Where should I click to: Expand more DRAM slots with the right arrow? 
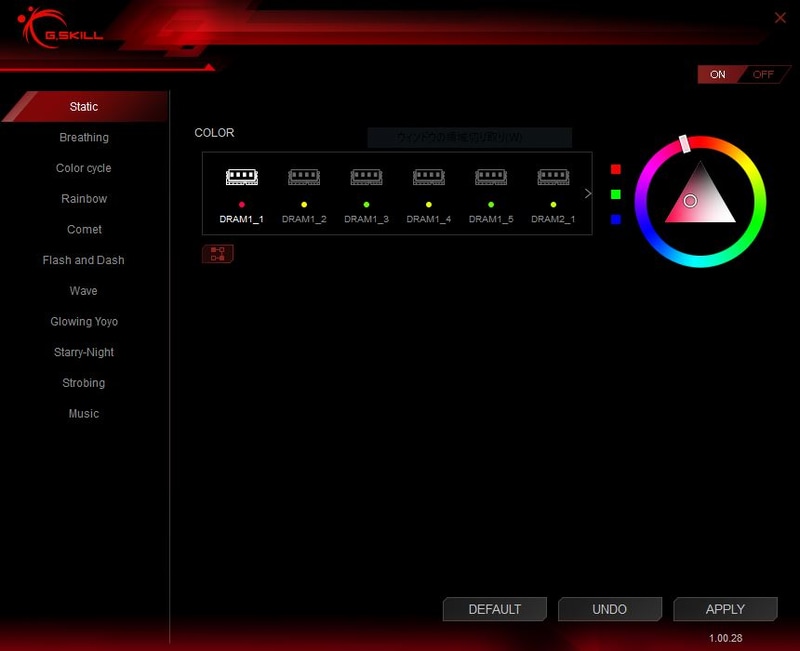click(587, 192)
